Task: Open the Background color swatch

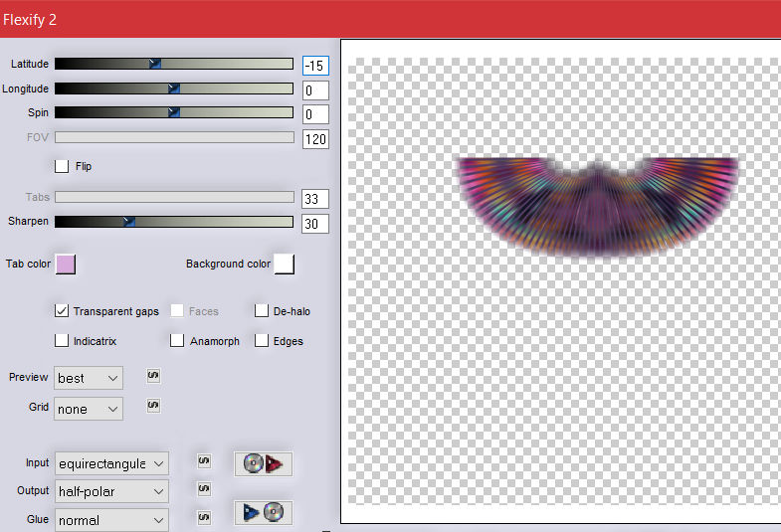Action: pyautogui.click(x=285, y=265)
